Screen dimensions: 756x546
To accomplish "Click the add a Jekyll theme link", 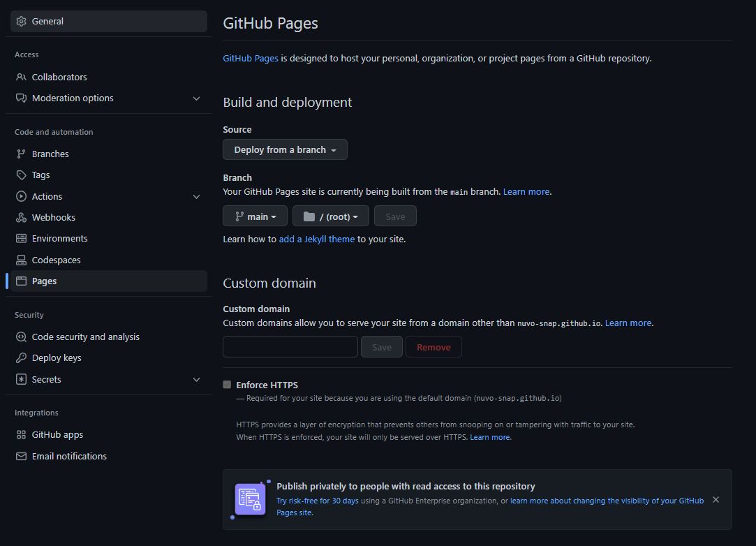I will tap(317, 239).
